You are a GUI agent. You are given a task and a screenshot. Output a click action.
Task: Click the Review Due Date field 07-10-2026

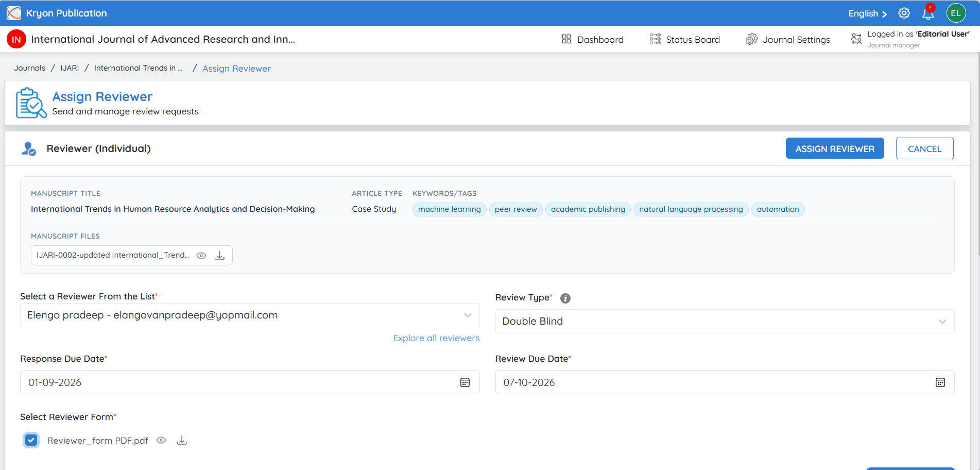(x=725, y=382)
